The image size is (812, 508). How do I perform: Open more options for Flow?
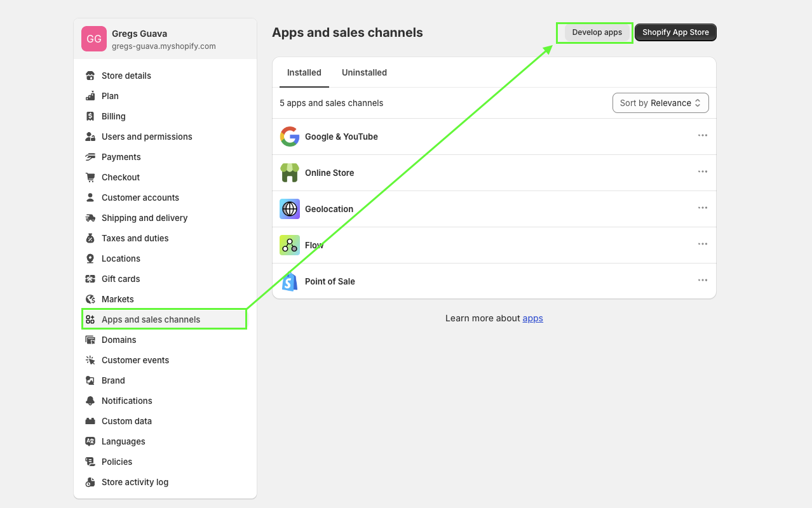703,244
